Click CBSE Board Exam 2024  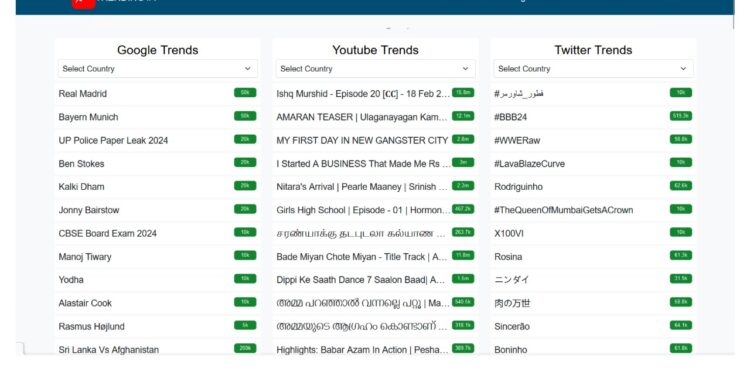[108, 233]
